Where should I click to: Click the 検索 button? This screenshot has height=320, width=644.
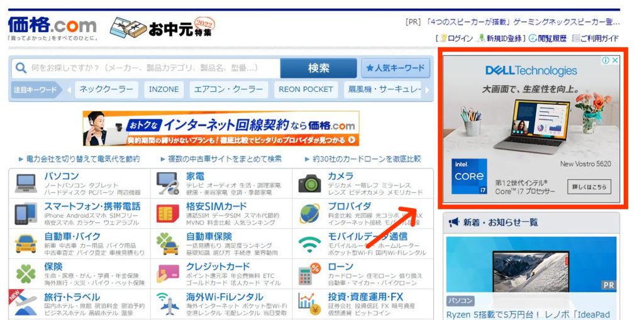(319, 68)
